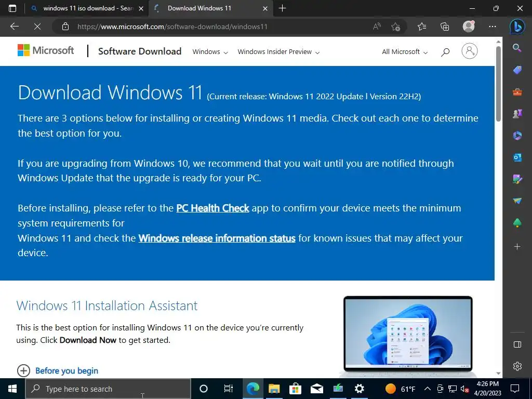Click the taskbar search box

click(x=108, y=389)
